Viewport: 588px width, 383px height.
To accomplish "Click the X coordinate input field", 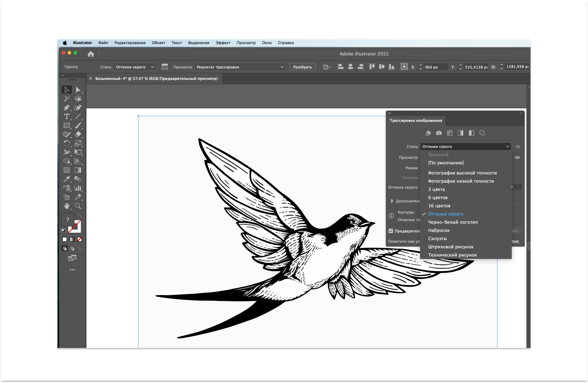I will [x=436, y=67].
